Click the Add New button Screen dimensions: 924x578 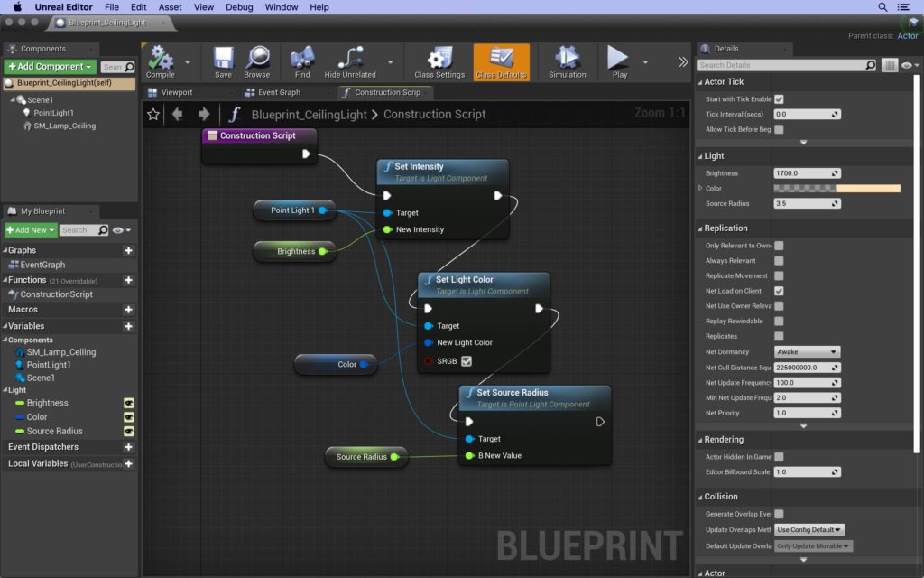(x=31, y=230)
